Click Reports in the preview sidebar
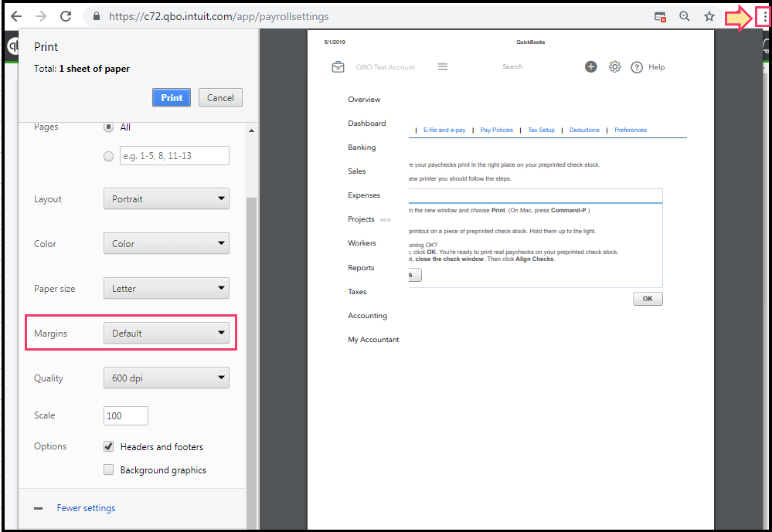 [x=361, y=268]
